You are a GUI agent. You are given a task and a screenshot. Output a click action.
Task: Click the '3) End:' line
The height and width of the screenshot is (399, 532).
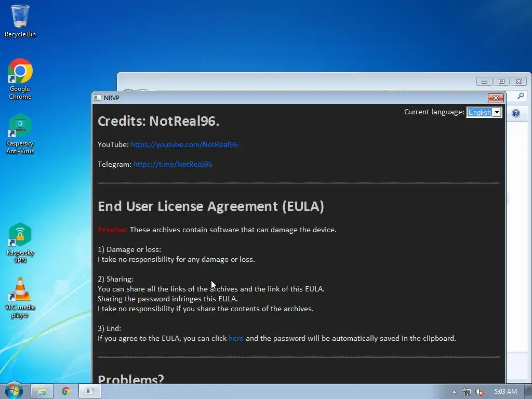(109, 328)
